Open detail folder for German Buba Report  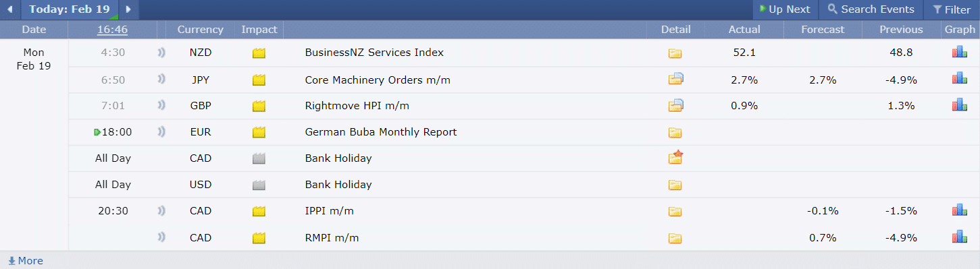click(675, 133)
